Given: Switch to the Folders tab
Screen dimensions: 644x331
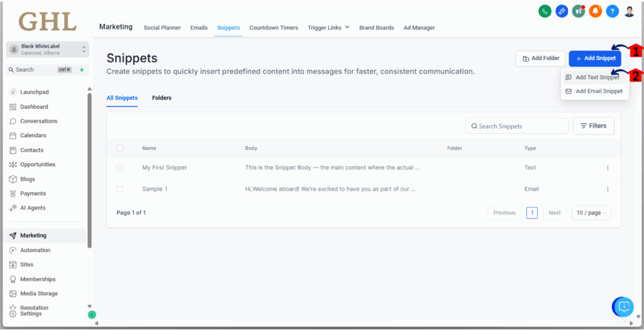Looking at the screenshot, I should coord(162,98).
